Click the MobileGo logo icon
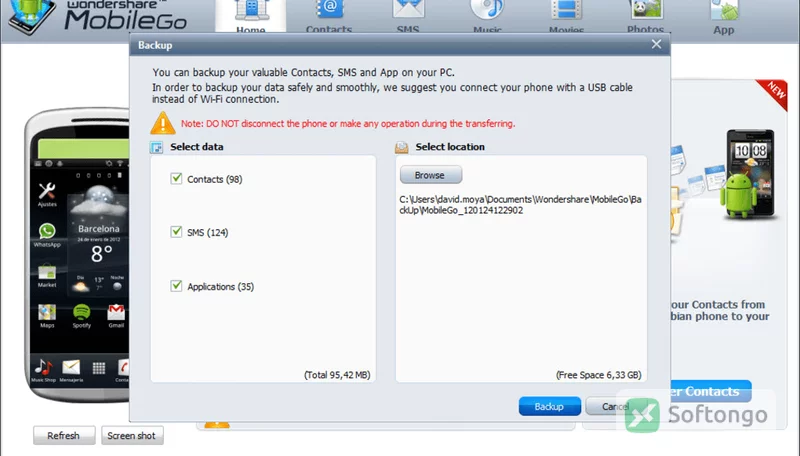The image size is (800, 456). coord(32,16)
